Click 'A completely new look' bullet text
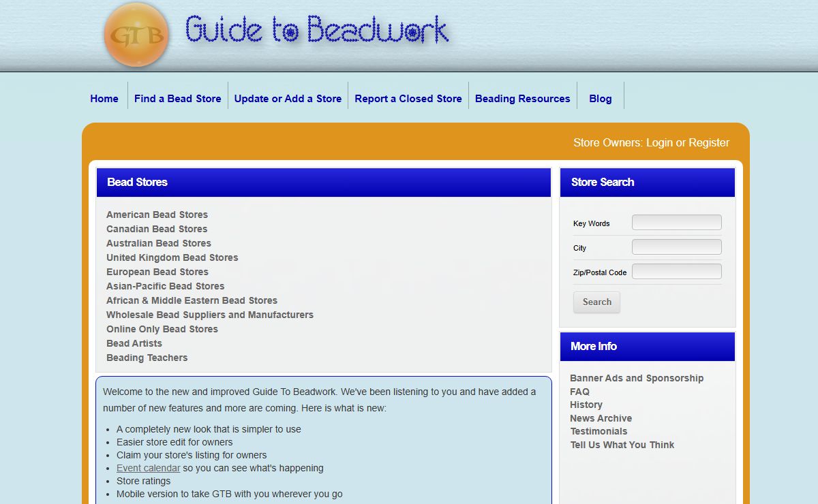This screenshot has height=504, width=818. point(209,429)
